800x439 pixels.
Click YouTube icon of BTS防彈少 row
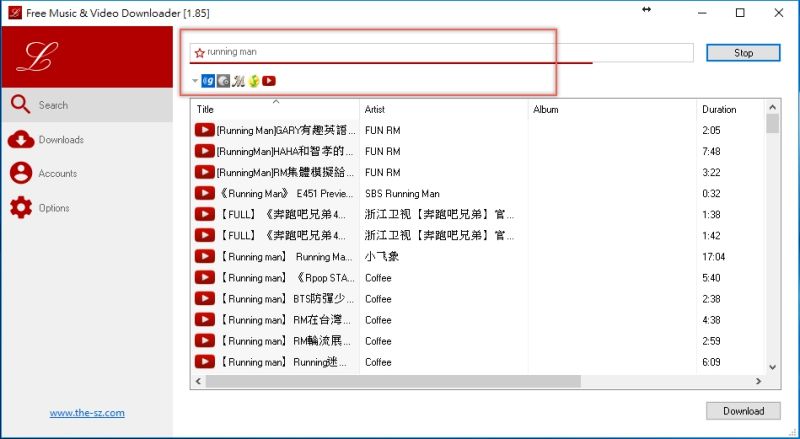point(205,298)
